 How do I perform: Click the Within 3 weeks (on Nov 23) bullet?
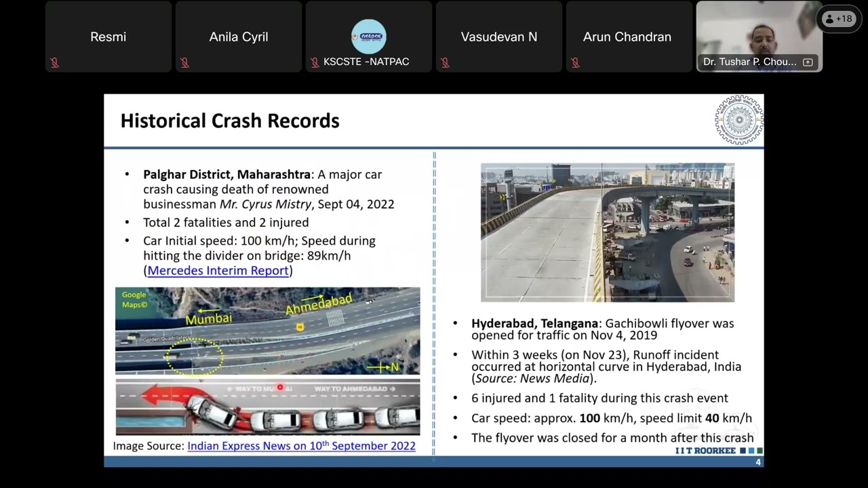point(606,367)
